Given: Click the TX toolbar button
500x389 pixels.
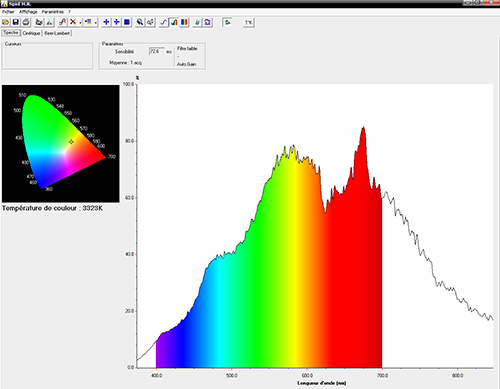Looking at the screenshot, I should (x=249, y=22).
